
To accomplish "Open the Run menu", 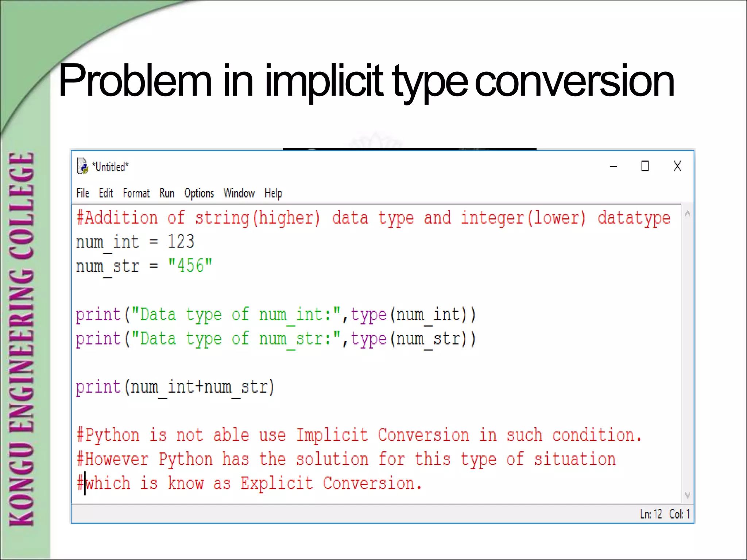I will tap(167, 193).
